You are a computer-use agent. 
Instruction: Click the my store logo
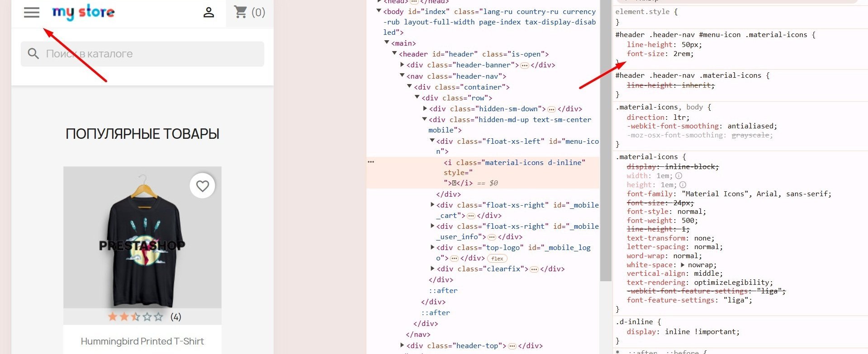click(83, 12)
